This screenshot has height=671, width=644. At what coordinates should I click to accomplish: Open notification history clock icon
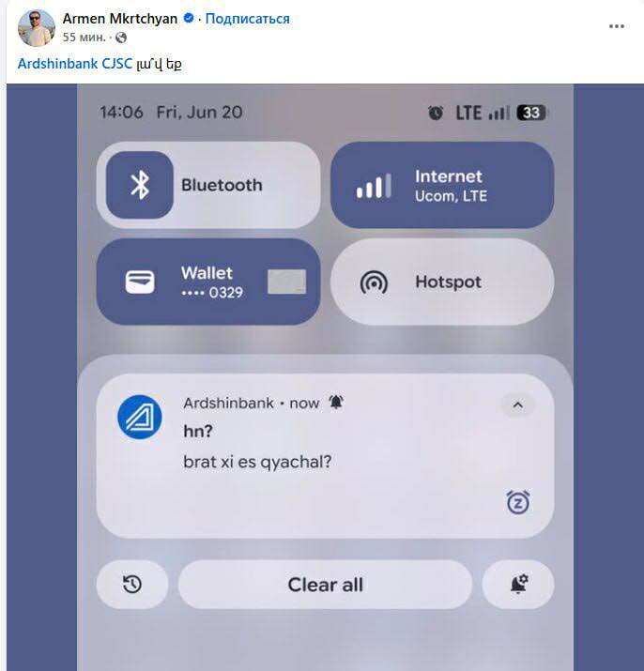pos(132,584)
